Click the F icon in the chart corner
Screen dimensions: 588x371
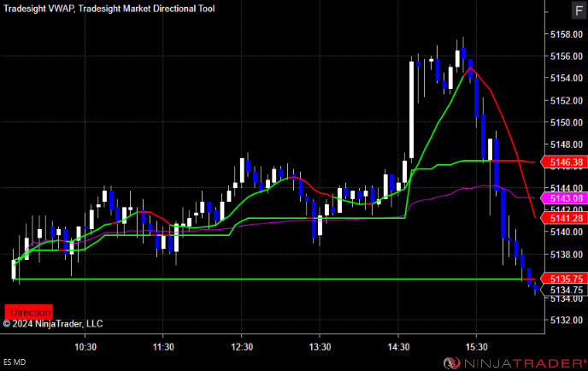pyautogui.click(x=579, y=10)
